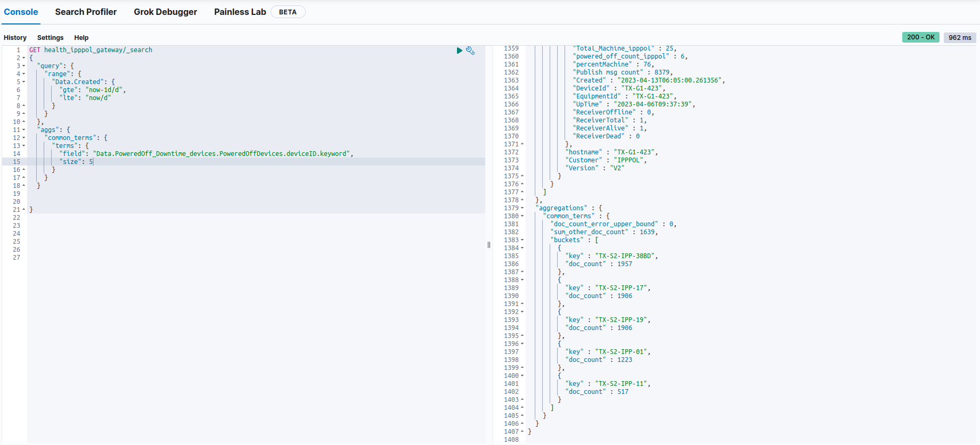Fold "common_terms" at response line 1380
The image size is (980, 445).
[x=522, y=216]
